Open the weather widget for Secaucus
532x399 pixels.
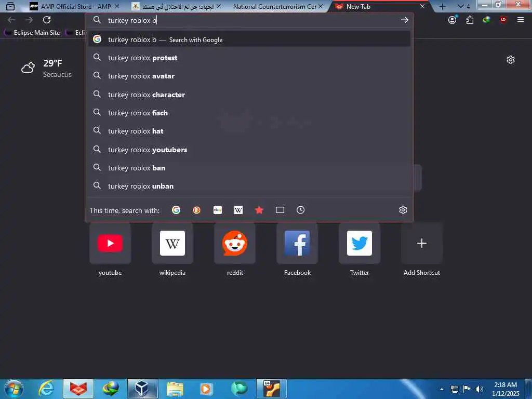coord(46,68)
